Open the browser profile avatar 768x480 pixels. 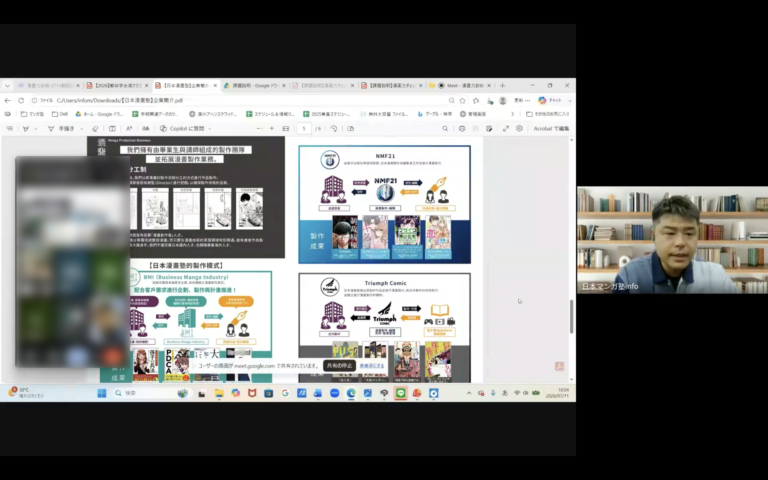tap(503, 100)
